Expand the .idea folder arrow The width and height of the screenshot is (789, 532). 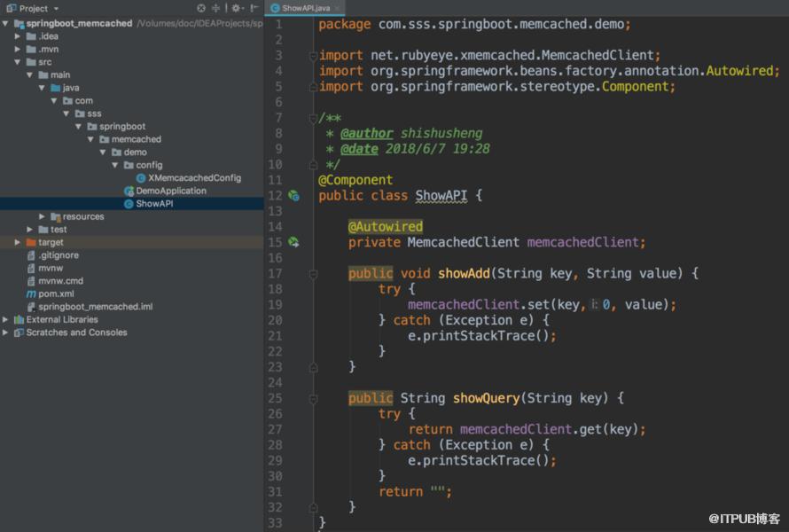click(x=18, y=36)
